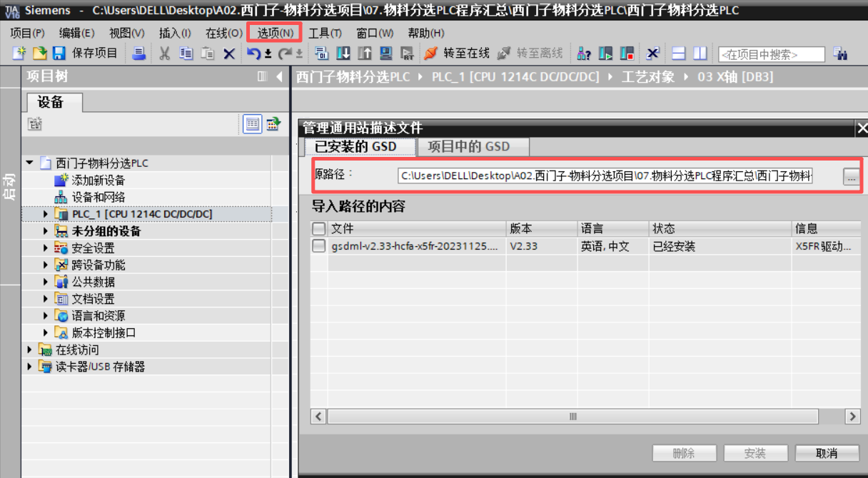Select 设备和网络 in project tree

90,198
